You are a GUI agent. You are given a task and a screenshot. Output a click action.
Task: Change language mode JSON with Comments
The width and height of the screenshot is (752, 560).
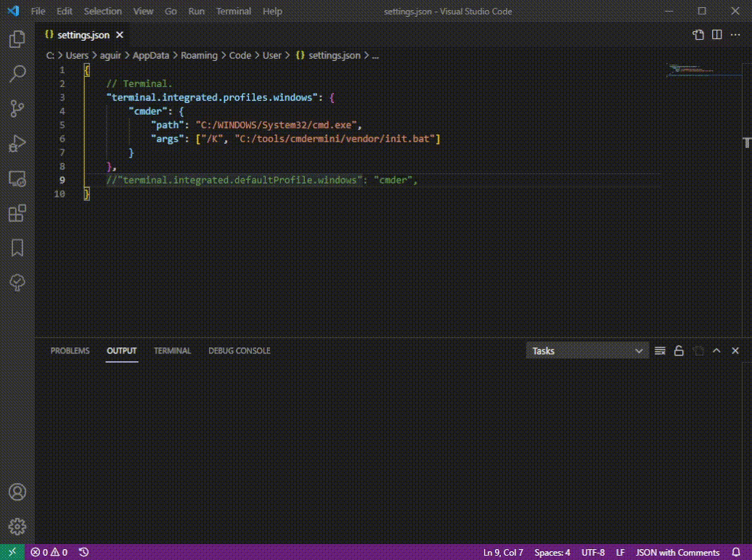tap(678, 552)
